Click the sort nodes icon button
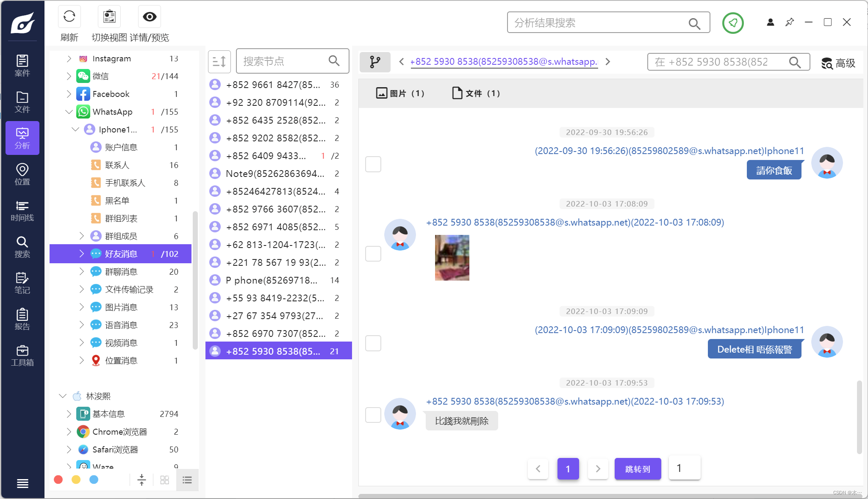Viewport: 868px width, 499px height. point(219,62)
